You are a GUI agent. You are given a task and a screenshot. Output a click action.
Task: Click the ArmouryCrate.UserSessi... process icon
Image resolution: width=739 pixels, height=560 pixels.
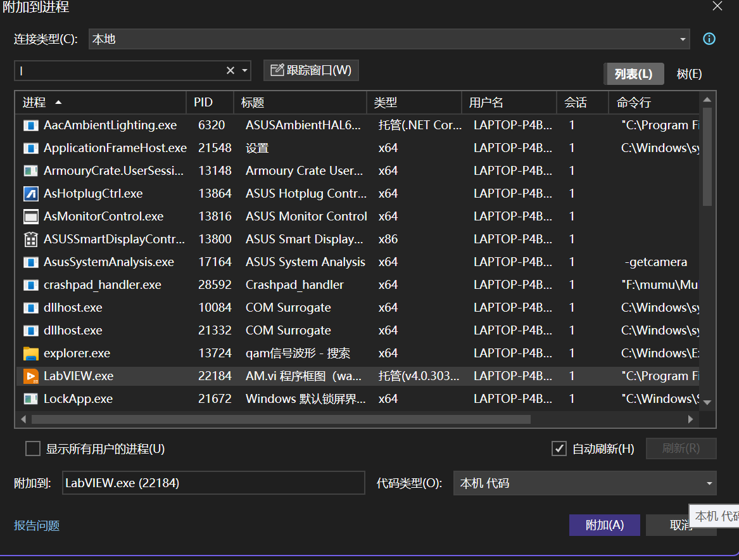30,170
